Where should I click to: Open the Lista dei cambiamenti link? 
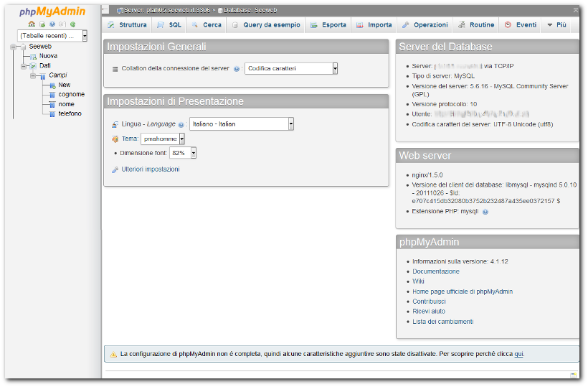(443, 322)
